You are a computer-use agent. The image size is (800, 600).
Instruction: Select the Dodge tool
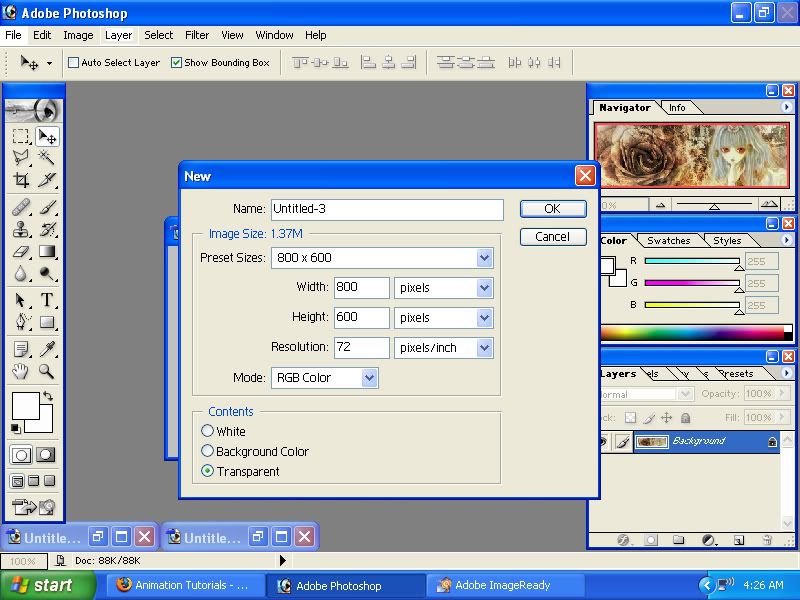47,273
